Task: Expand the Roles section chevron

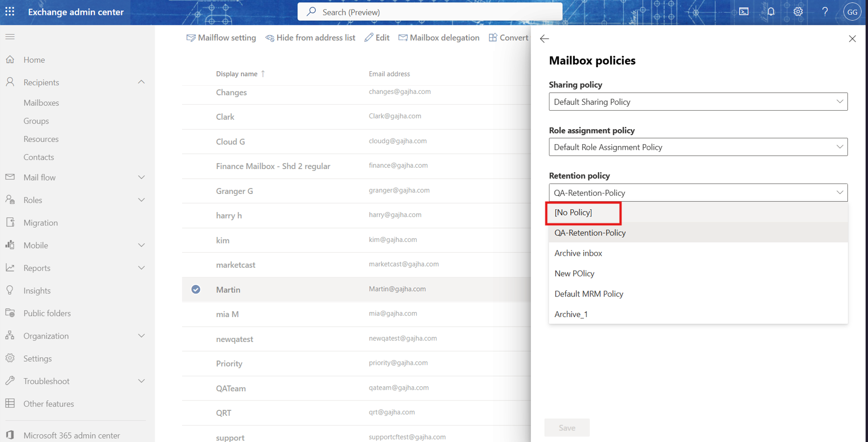Action: [x=141, y=200]
